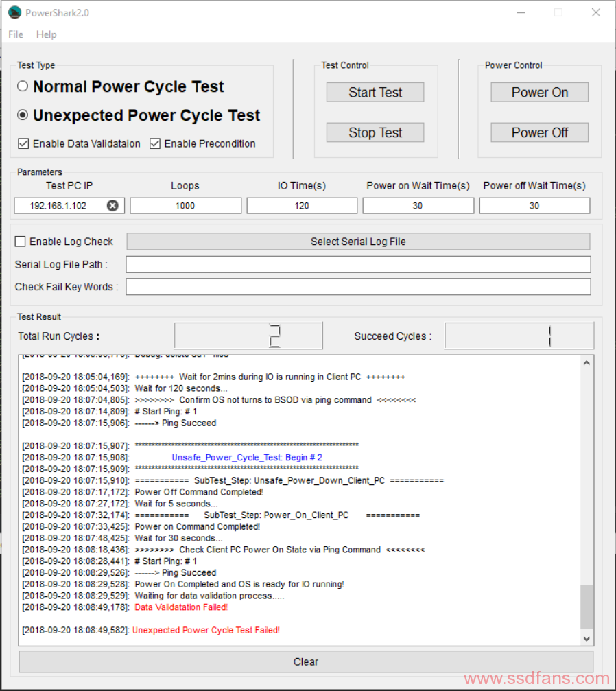Click 'Unexpected Power Cycle Test Failed!' log line
The width and height of the screenshot is (616, 691).
[x=206, y=630]
